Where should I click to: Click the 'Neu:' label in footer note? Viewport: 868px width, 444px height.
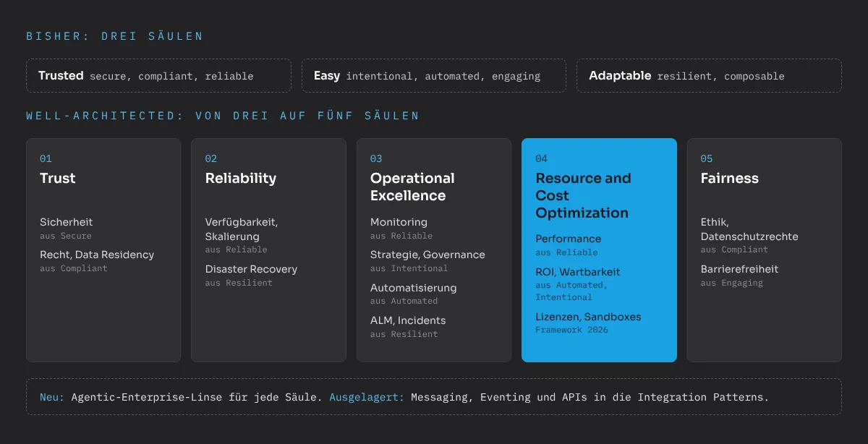52,397
